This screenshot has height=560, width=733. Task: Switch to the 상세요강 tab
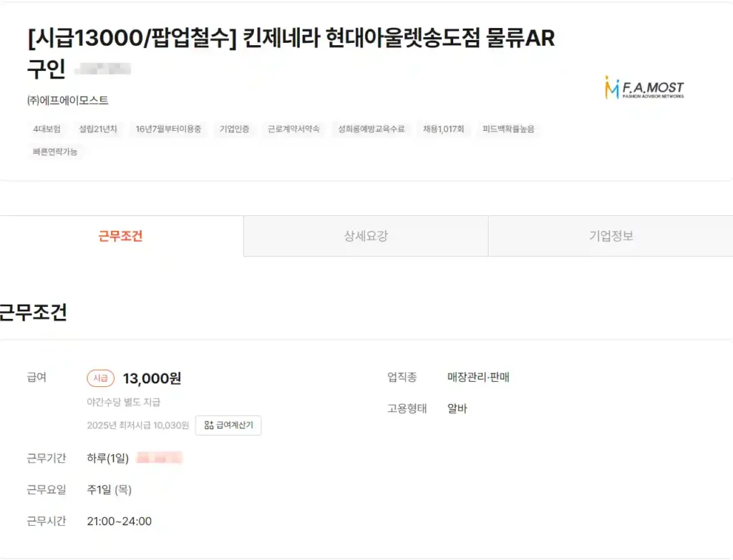tap(366, 237)
